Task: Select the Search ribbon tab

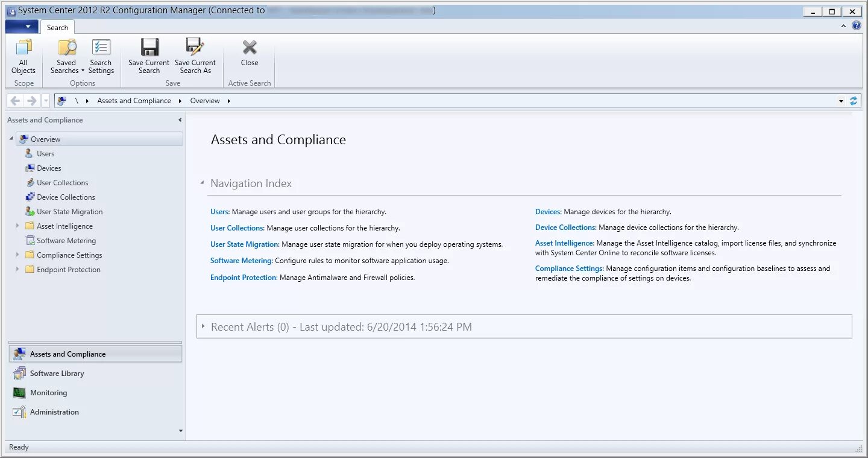Action: [x=57, y=27]
